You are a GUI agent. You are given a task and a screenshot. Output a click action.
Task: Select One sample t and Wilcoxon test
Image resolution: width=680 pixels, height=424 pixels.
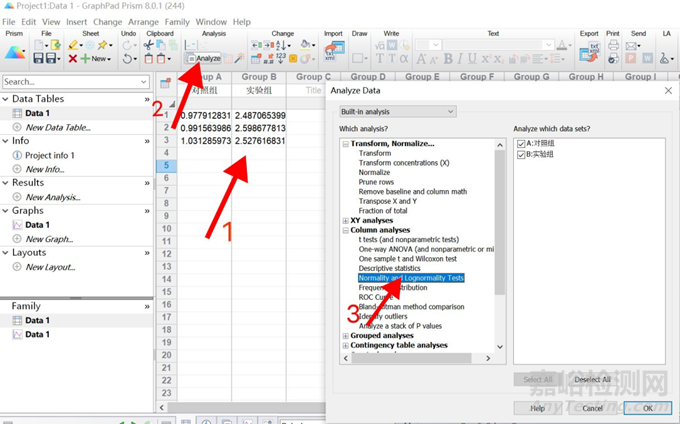coord(408,259)
